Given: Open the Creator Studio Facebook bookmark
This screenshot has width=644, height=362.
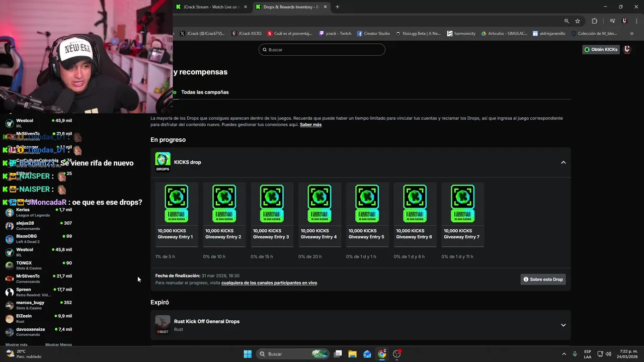Looking at the screenshot, I should (373, 33).
